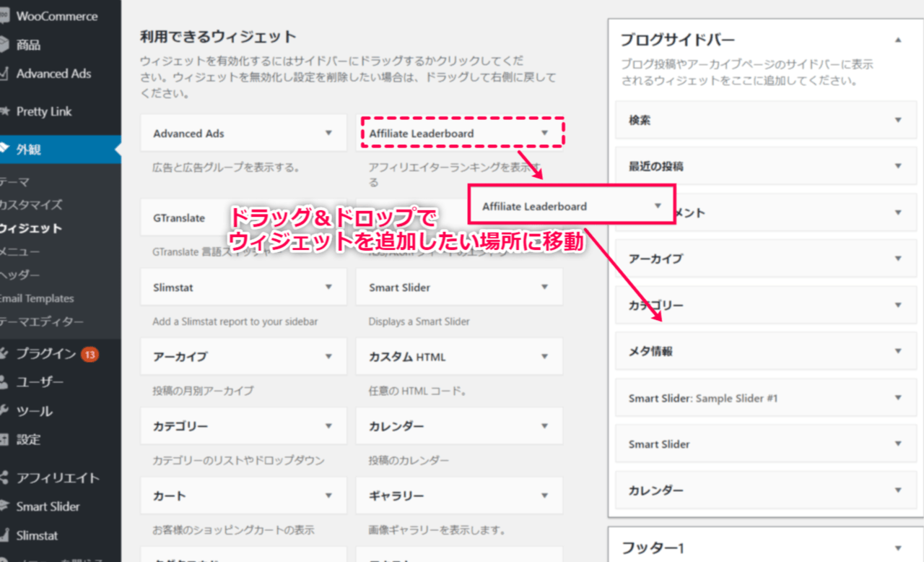Click the 利用できるウィジェット heading
924x562 pixels.
218,37
